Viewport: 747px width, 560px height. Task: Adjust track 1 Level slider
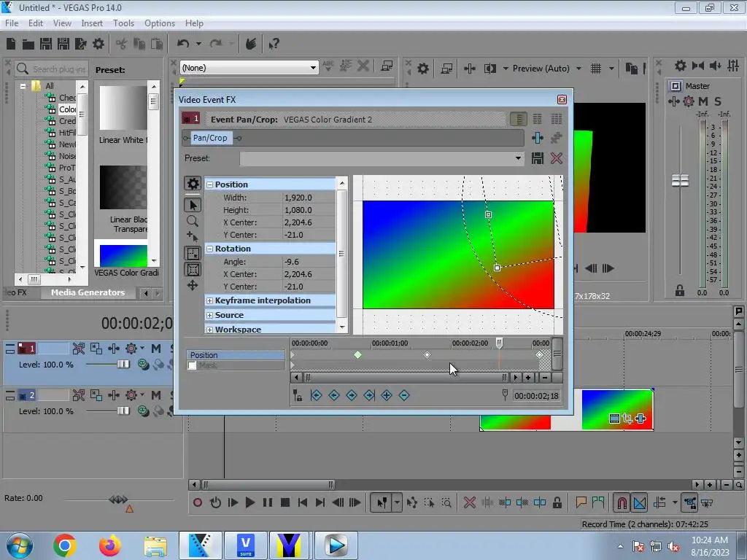[x=123, y=365]
